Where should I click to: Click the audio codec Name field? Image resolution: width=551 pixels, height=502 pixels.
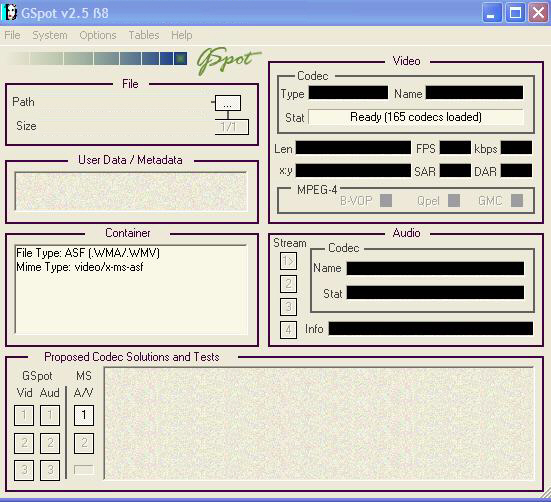[x=435, y=268]
